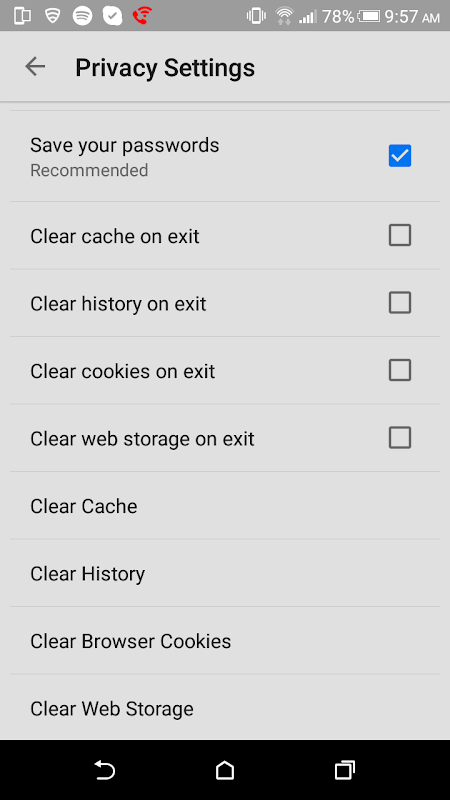Tap the shield notification icon

coord(53,16)
